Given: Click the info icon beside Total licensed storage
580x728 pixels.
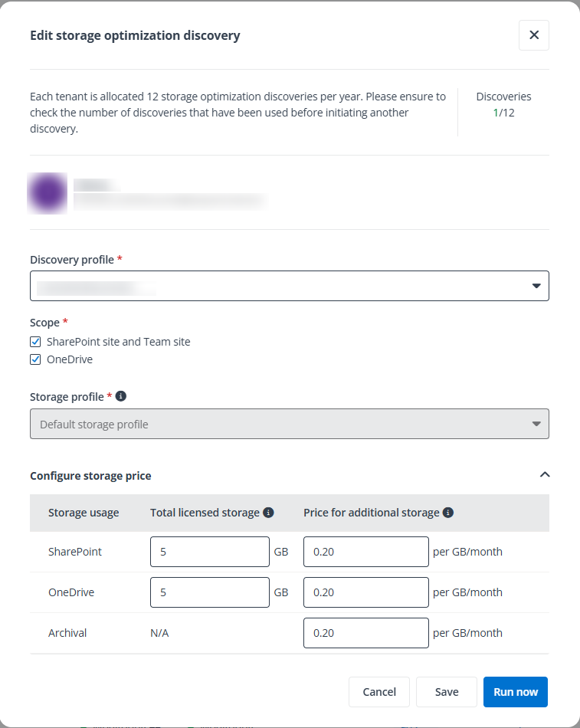Looking at the screenshot, I should coord(267,512).
